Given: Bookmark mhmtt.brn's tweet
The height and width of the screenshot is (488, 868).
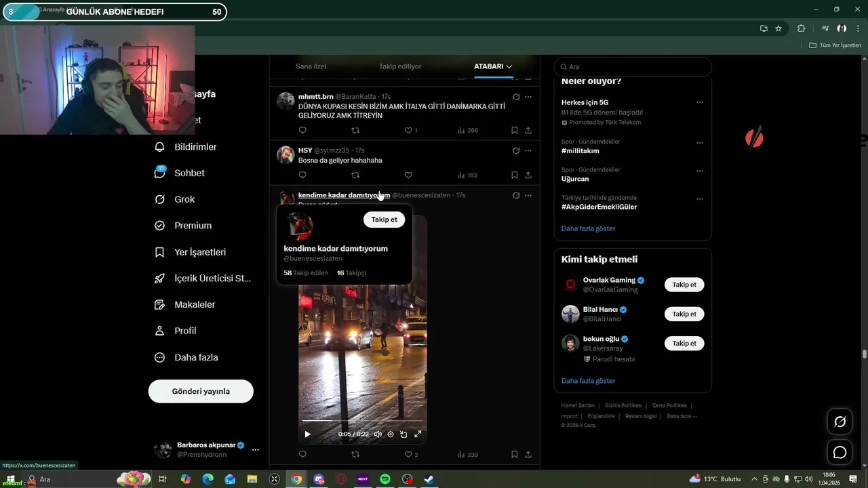Looking at the screenshot, I should click(515, 130).
